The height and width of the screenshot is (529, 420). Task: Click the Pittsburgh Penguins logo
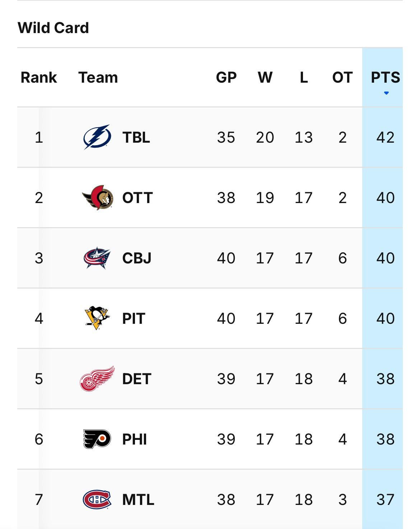[x=97, y=318]
